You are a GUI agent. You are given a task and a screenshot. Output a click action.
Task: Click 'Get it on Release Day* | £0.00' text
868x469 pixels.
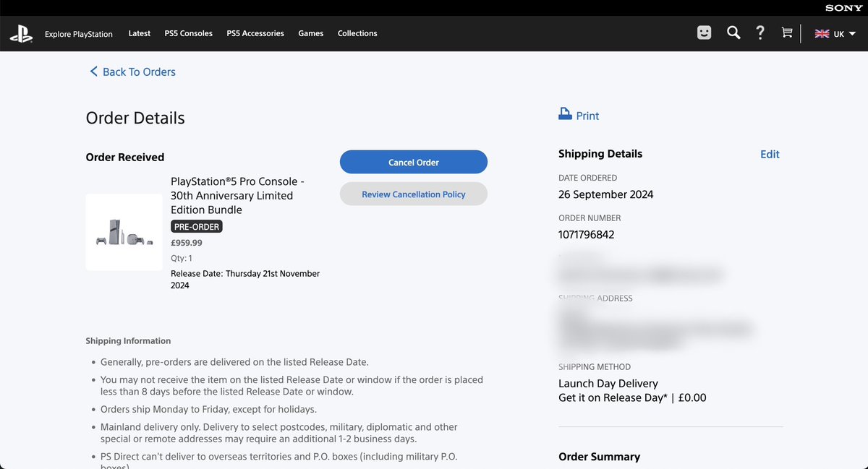coord(632,398)
